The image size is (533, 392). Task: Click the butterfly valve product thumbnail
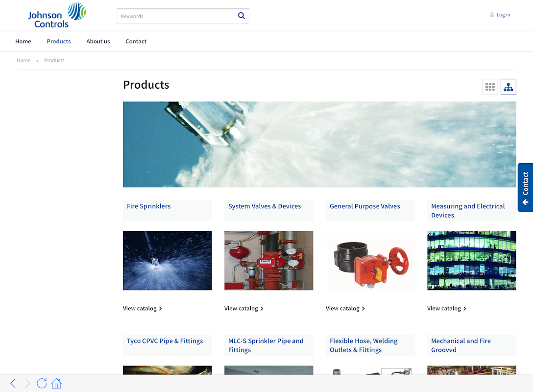[370, 260]
